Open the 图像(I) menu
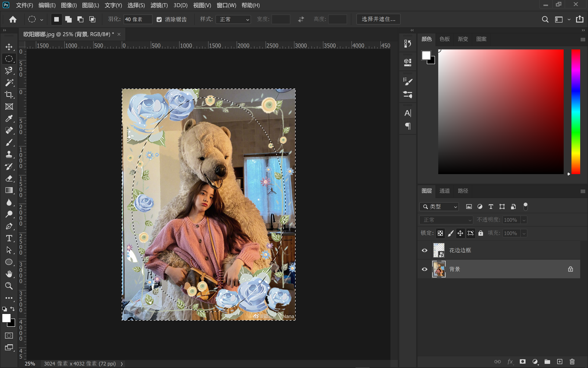Viewport: 588px width, 368px height. (69, 5)
